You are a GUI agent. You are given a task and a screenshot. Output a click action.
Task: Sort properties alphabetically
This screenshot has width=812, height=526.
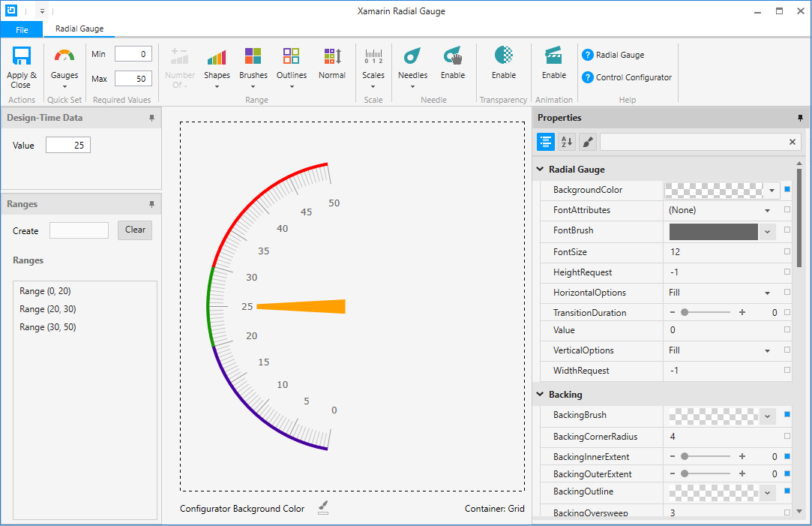click(567, 142)
